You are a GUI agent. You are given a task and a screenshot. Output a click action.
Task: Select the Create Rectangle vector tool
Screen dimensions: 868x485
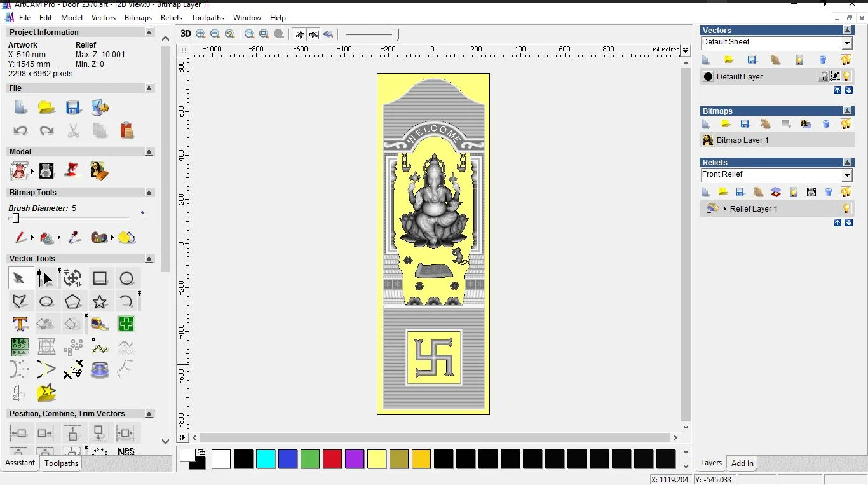point(100,278)
